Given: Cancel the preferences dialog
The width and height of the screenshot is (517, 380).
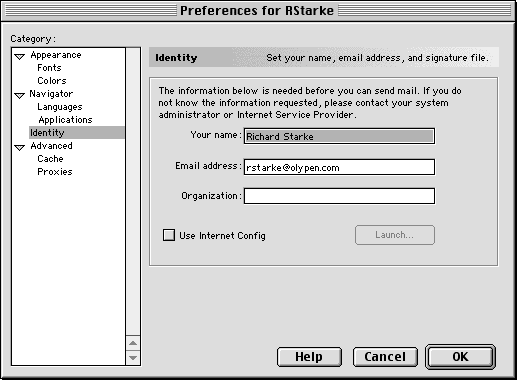Looking at the screenshot, I should coord(385,357).
